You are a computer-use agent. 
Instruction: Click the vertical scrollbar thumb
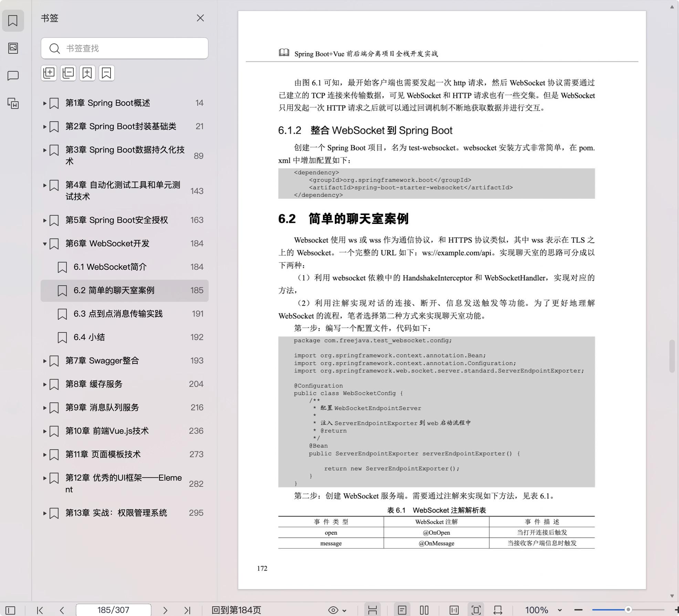(x=672, y=356)
